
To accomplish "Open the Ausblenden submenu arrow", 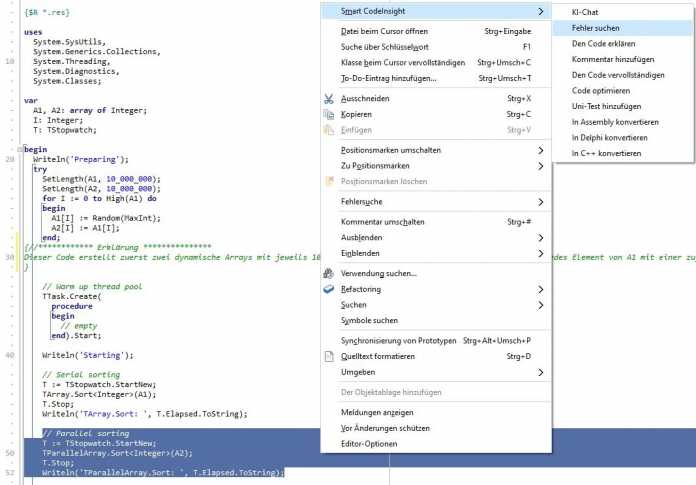I will coord(541,238).
